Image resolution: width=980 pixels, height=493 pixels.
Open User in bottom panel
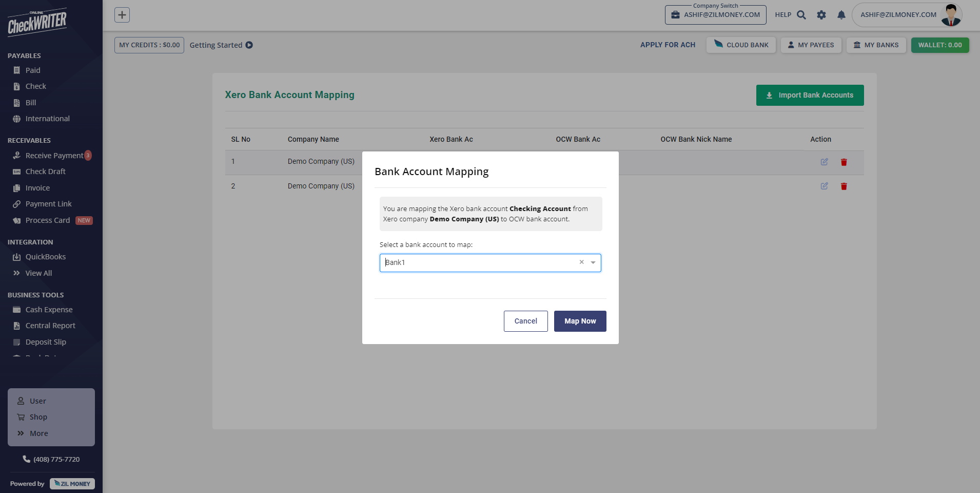pos(37,401)
